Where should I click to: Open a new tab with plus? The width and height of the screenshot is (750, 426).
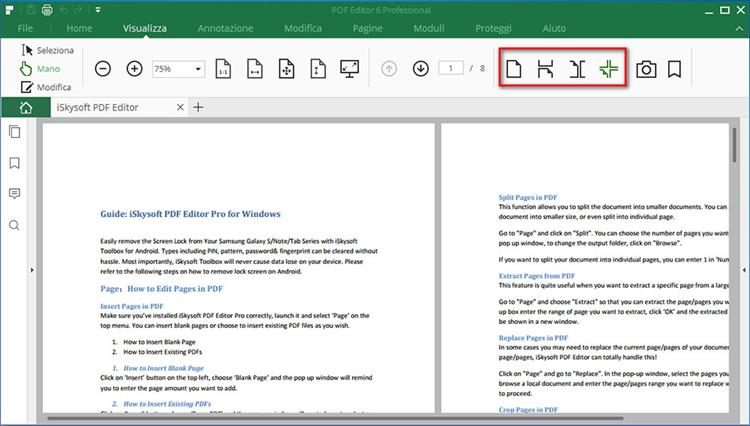click(x=198, y=108)
